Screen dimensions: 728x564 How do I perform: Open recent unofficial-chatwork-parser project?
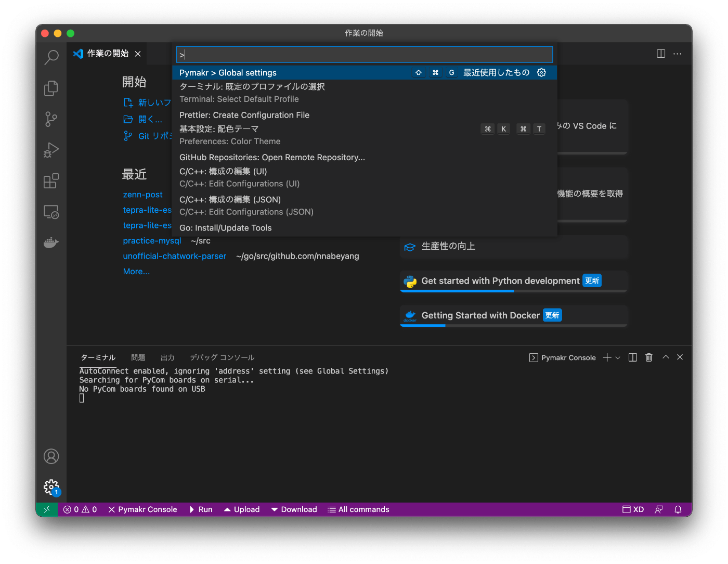[x=174, y=256]
